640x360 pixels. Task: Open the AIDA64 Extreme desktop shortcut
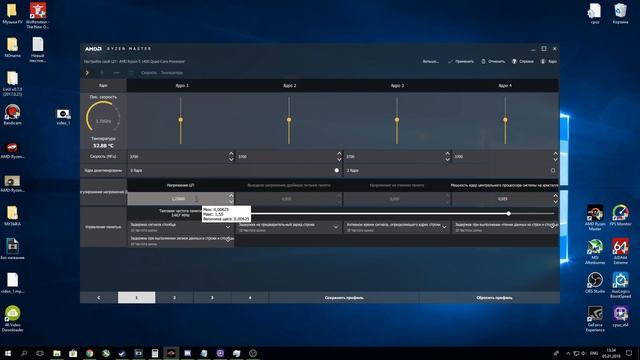[620, 251]
